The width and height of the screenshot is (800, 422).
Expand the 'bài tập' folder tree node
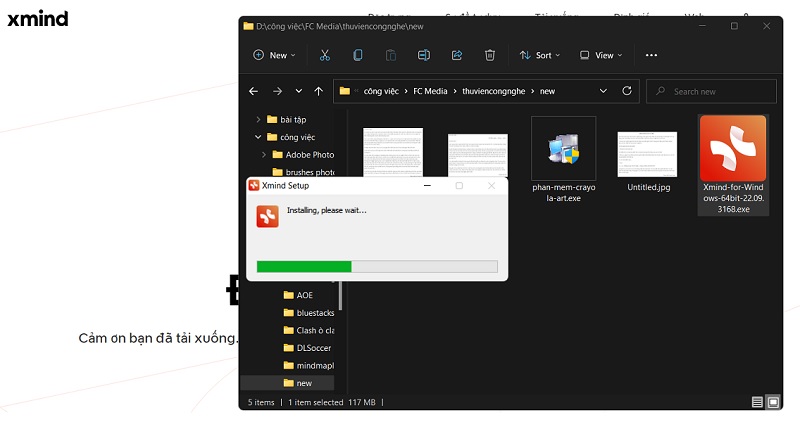point(258,119)
